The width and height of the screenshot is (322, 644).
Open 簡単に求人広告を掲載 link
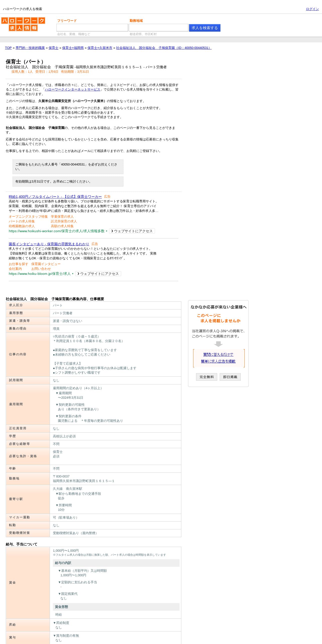pos(218,361)
